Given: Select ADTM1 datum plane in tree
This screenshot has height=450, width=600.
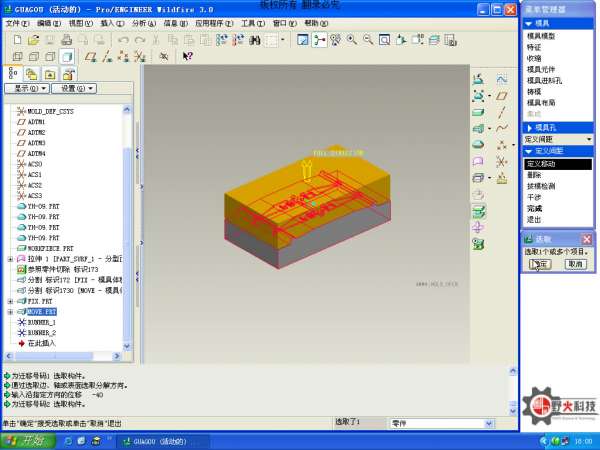Looking at the screenshot, I should point(36,122).
